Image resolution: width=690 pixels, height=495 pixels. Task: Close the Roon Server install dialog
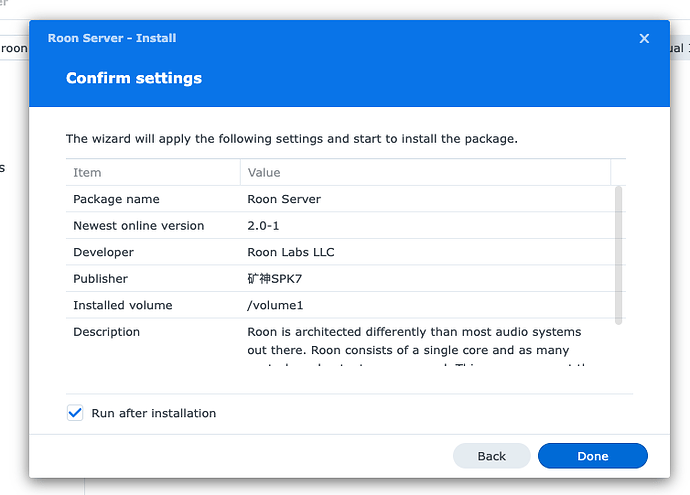click(x=644, y=38)
